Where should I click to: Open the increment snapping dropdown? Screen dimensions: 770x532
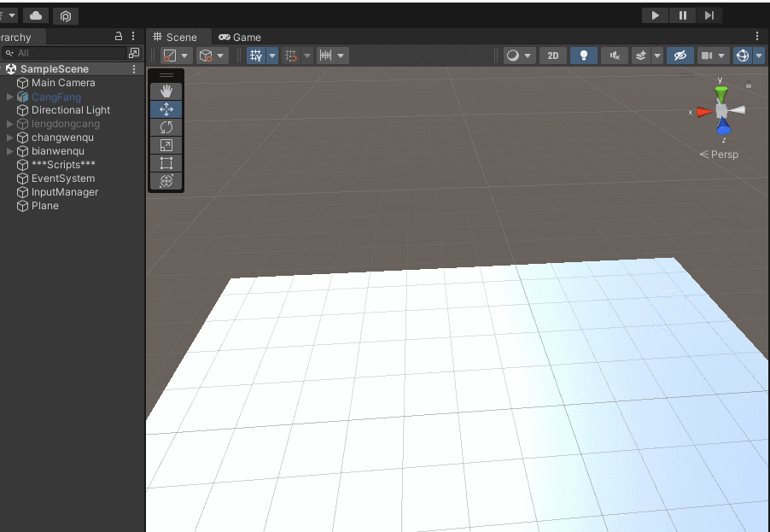[341, 56]
